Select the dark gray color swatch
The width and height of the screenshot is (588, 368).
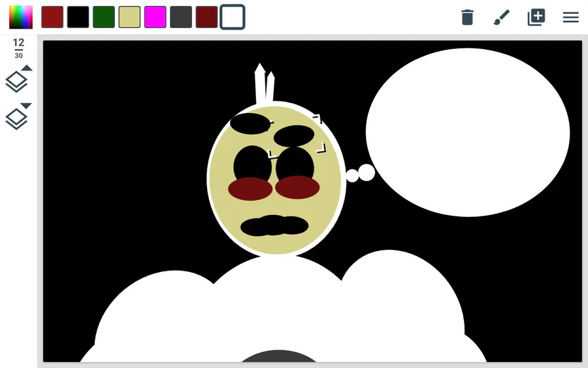pos(181,17)
